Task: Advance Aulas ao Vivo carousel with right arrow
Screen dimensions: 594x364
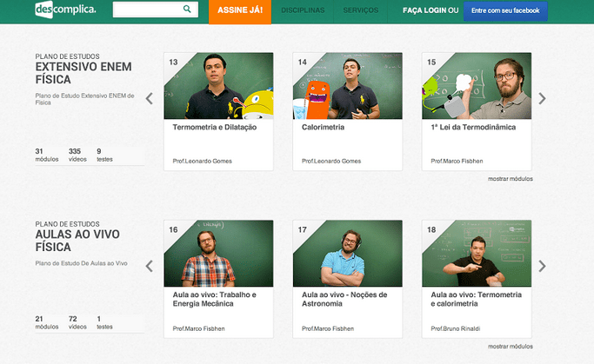Action: [x=543, y=266]
